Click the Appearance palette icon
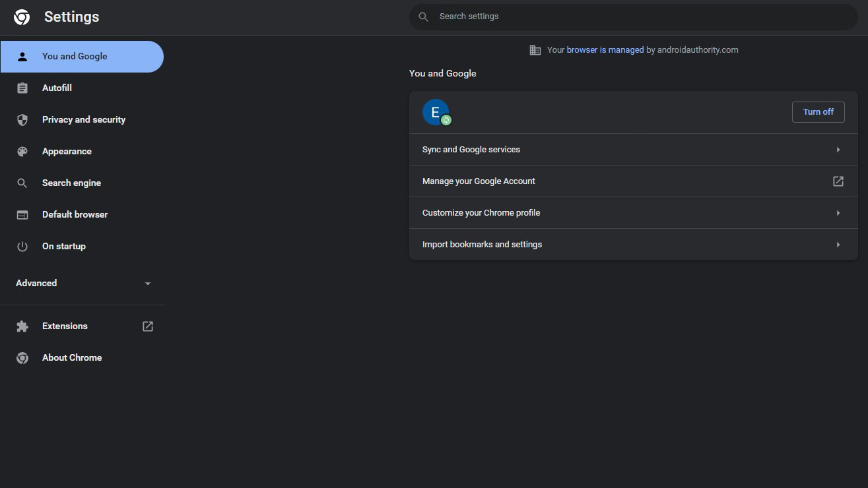 22,152
